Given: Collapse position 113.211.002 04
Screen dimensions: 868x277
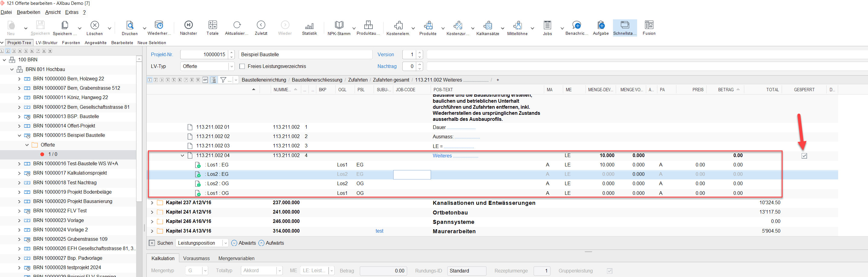Looking at the screenshot, I should click(182, 156).
